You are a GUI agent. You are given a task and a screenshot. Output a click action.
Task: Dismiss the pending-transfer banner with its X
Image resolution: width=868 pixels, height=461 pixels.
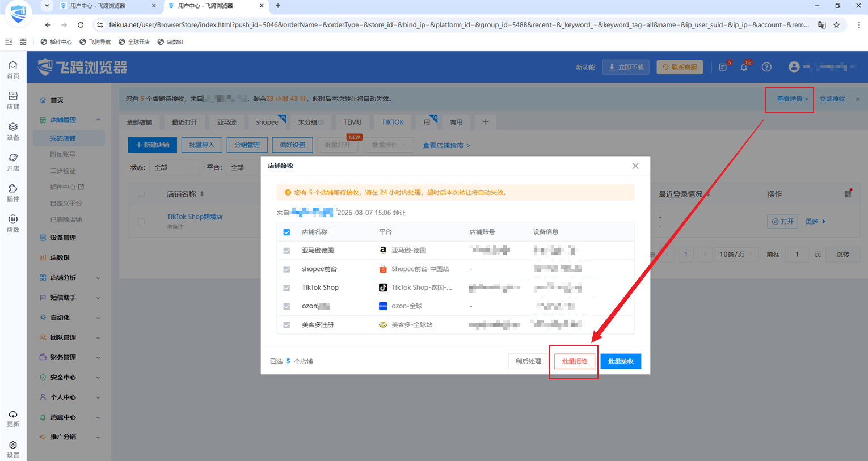point(858,99)
